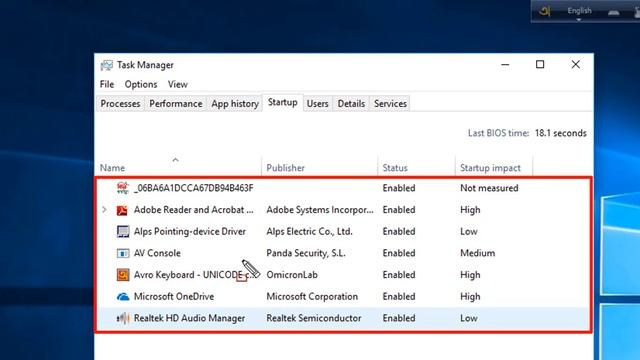Select the Adobe Reader and Acrobat row name

tap(193, 210)
